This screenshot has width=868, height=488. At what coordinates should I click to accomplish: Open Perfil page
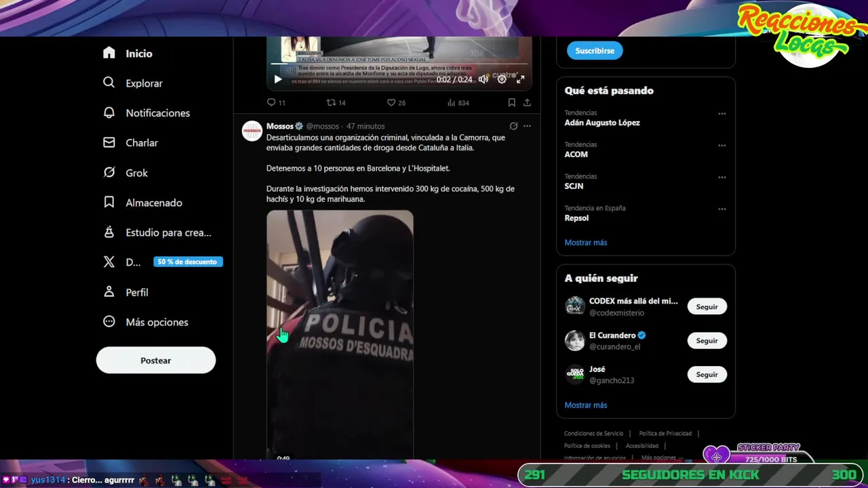125,292
